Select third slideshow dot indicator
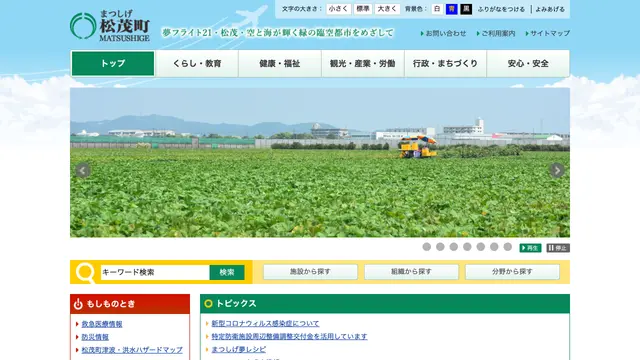 tap(453, 247)
